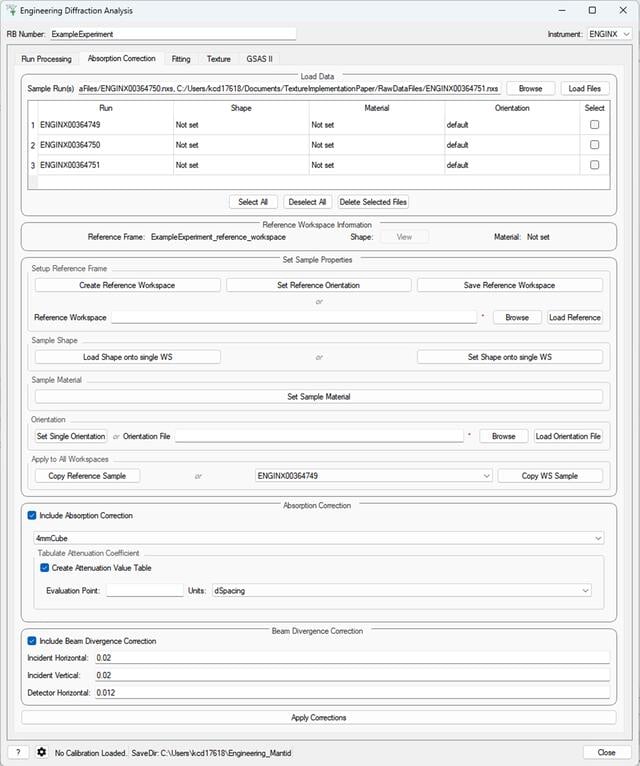This screenshot has height=766, width=640.
Task: Focus the RB Number input field
Action: click(x=173, y=34)
